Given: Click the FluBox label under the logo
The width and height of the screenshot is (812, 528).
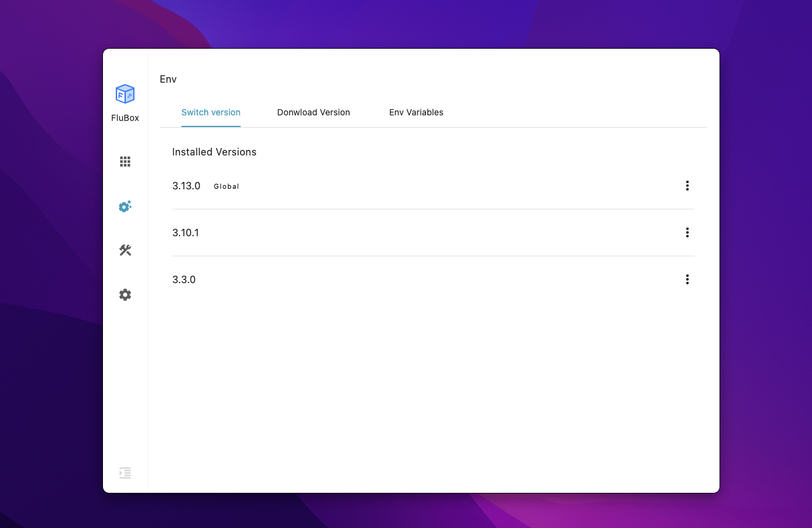Looking at the screenshot, I should [x=125, y=117].
